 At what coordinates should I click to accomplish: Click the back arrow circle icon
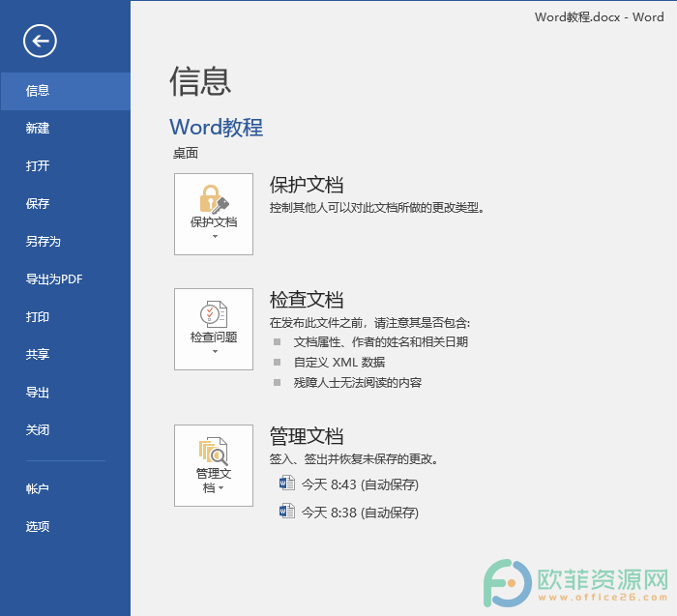(40, 41)
